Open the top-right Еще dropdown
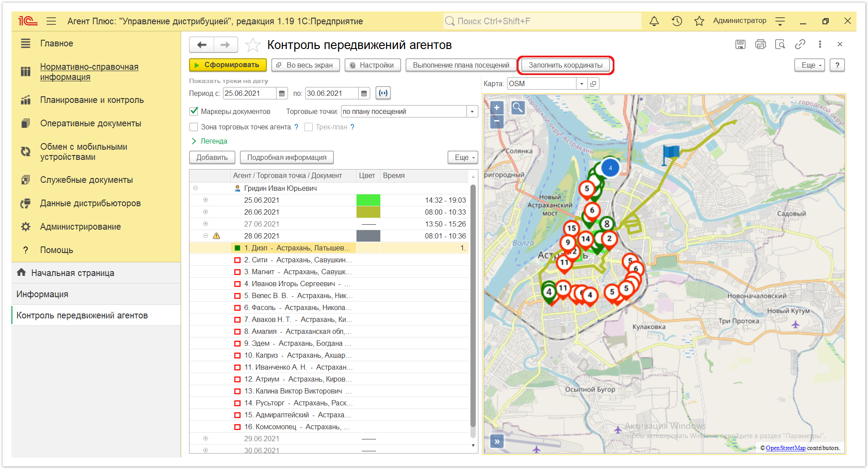 pos(810,65)
